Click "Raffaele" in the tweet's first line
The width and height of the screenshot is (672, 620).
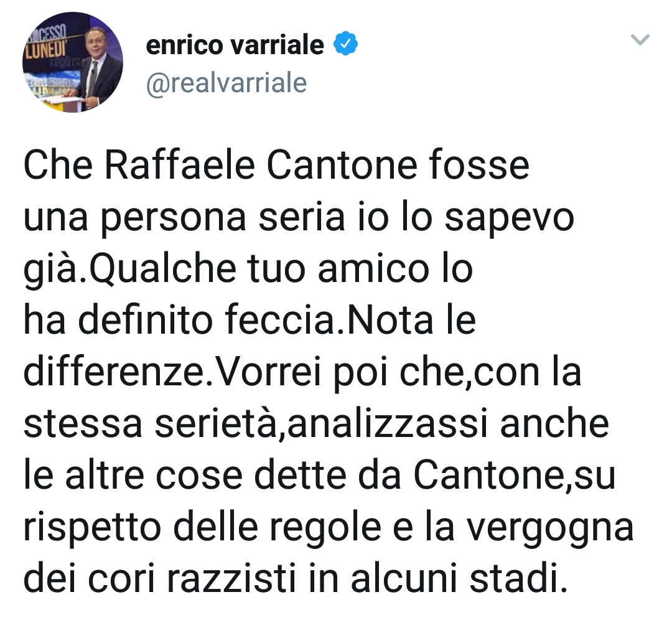[180, 167]
